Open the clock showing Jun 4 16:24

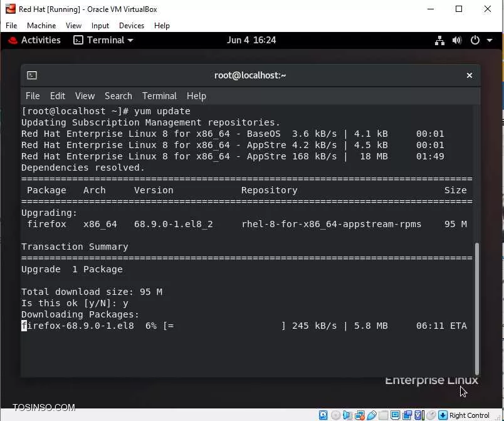251,40
